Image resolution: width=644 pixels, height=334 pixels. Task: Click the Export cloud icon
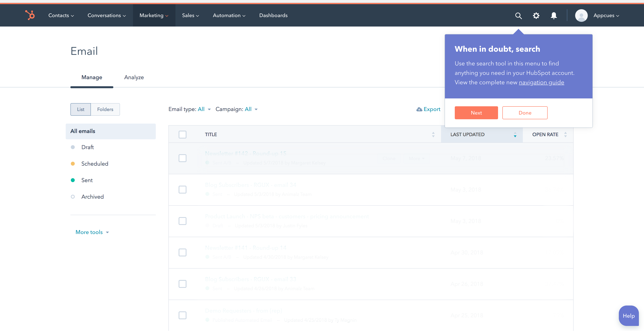click(419, 109)
